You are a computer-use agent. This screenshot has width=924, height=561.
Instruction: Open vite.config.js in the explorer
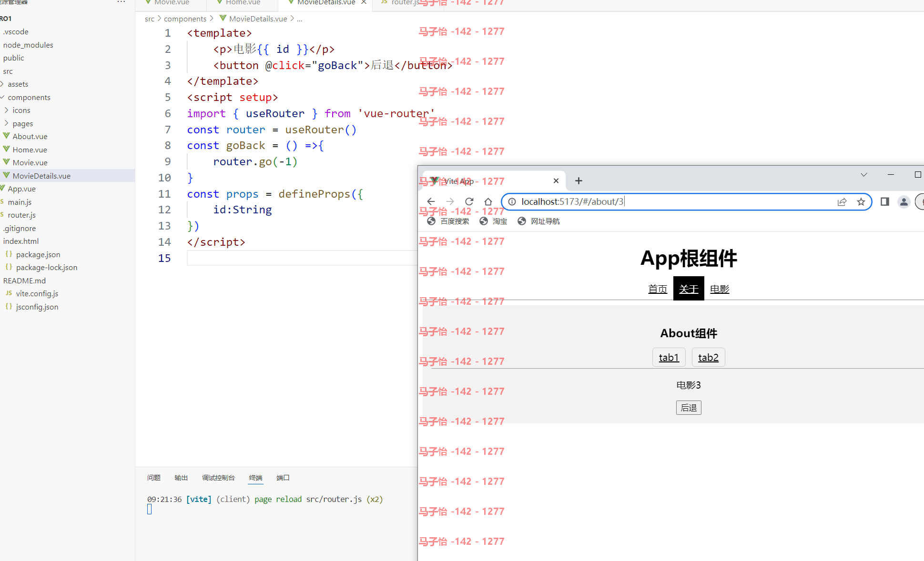coord(37,293)
